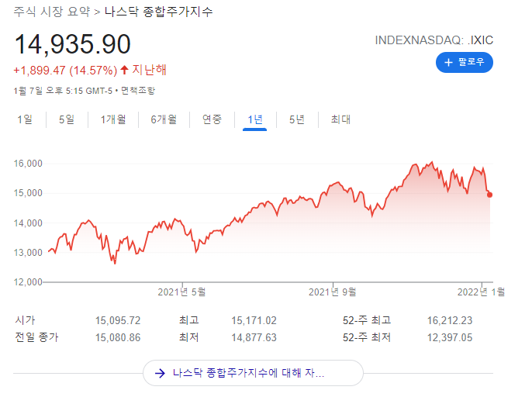Select the 연중 time range tab
The height and width of the screenshot is (397, 532).
212,119
